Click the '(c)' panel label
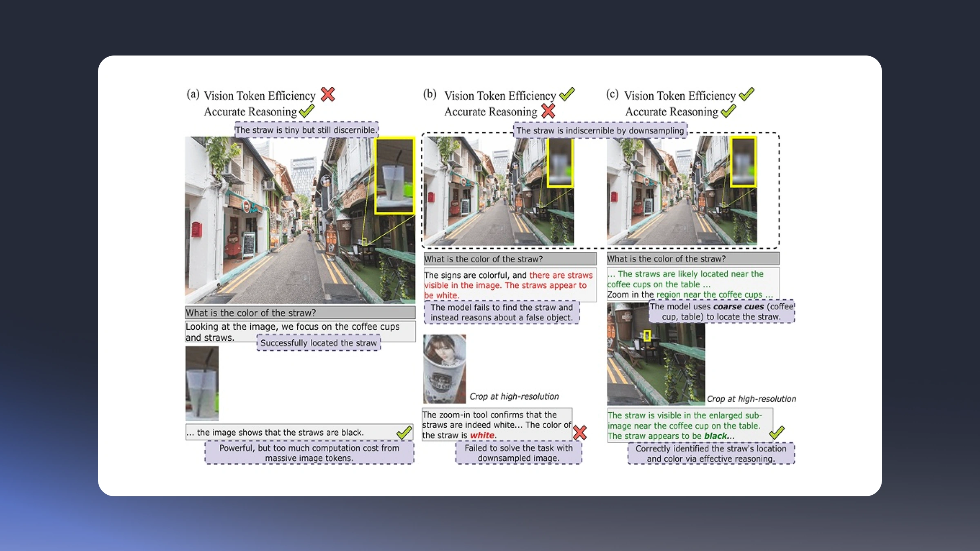The height and width of the screenshot is (551, 980). (612, 94)
